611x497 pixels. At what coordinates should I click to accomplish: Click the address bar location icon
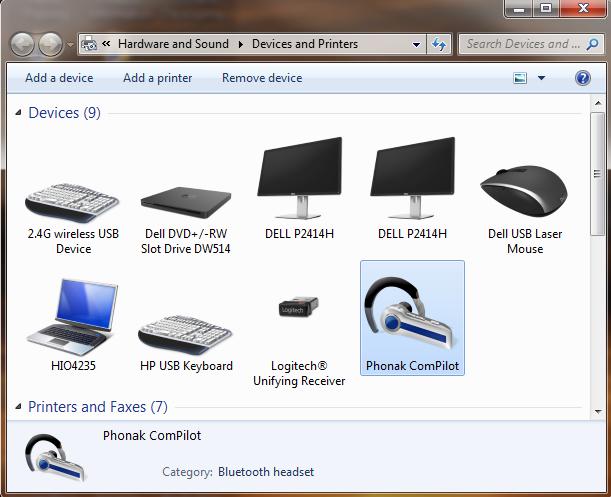[x=89, y=44]
